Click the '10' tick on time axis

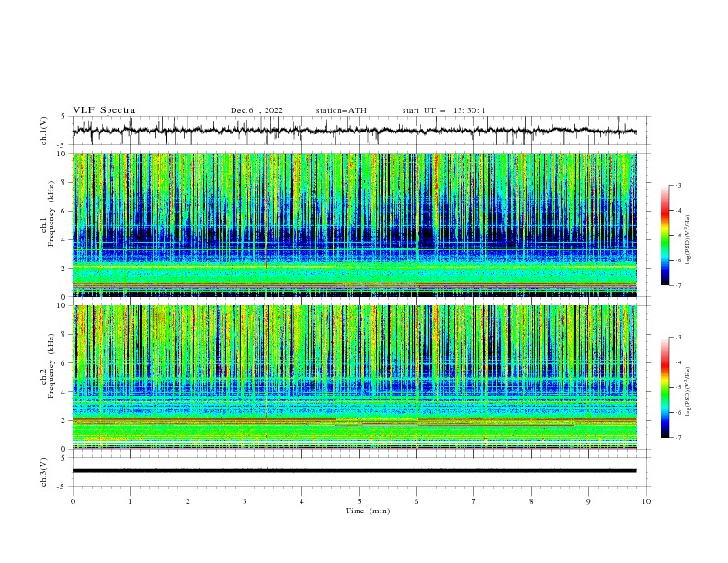click(x=646, y=501)
